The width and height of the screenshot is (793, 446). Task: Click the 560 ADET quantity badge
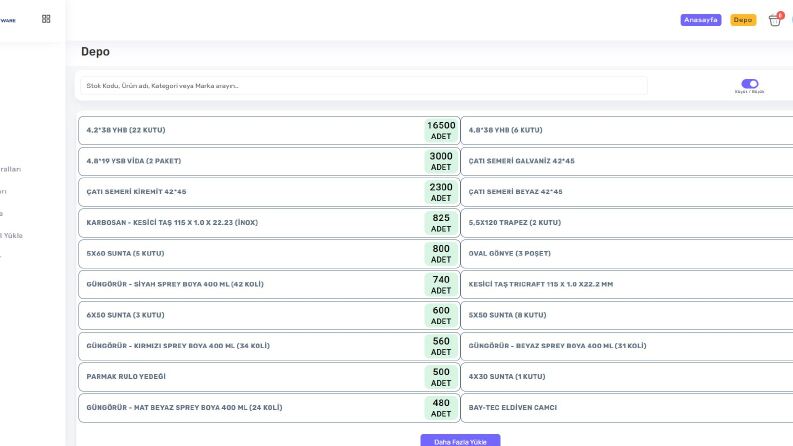(x=441, y=346)
